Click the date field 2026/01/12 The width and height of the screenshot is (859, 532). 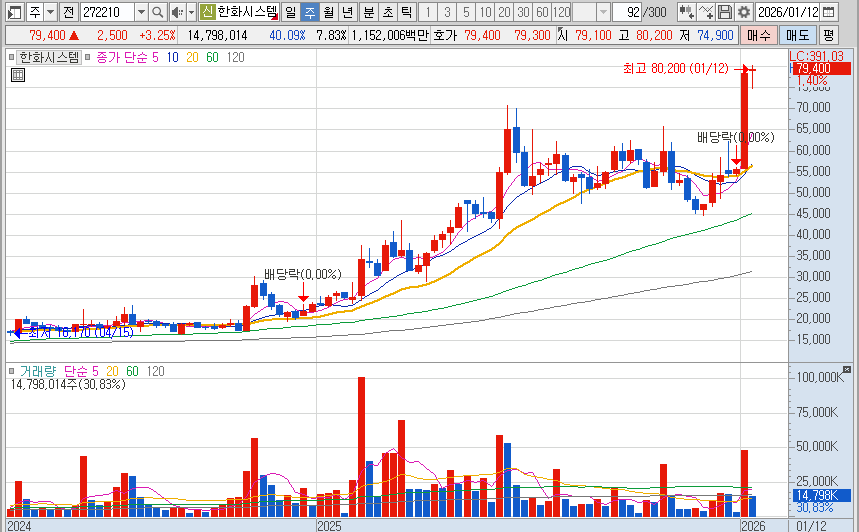pyautogui.click(x=788, y=12)
